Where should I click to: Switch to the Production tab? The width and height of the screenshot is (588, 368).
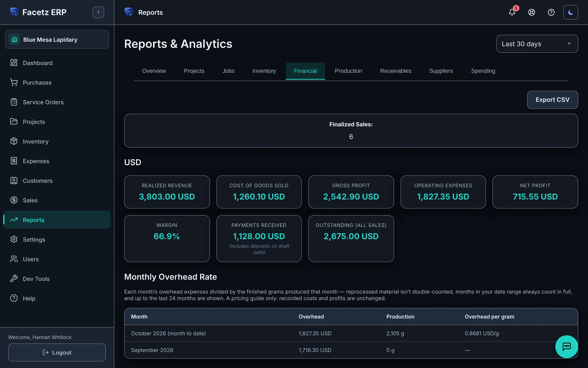pos(349,71)
